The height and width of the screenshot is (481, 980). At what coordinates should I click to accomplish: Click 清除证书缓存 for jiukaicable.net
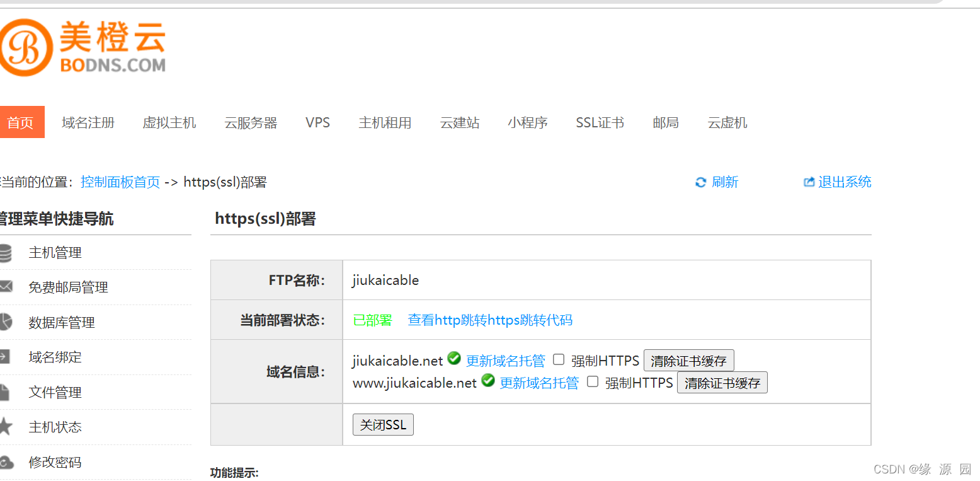[688, 360]
